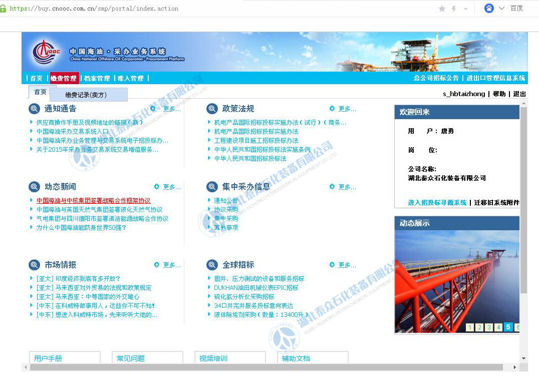Click the magnifier icon beside 全球招标
The height and width of the screenshot is (392, 539).
tap(212, 265)
